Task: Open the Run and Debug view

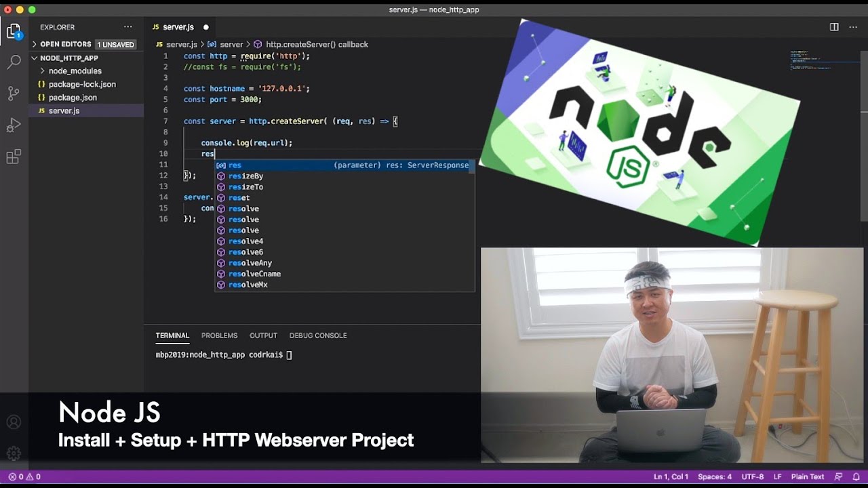Action: (14, 125)
